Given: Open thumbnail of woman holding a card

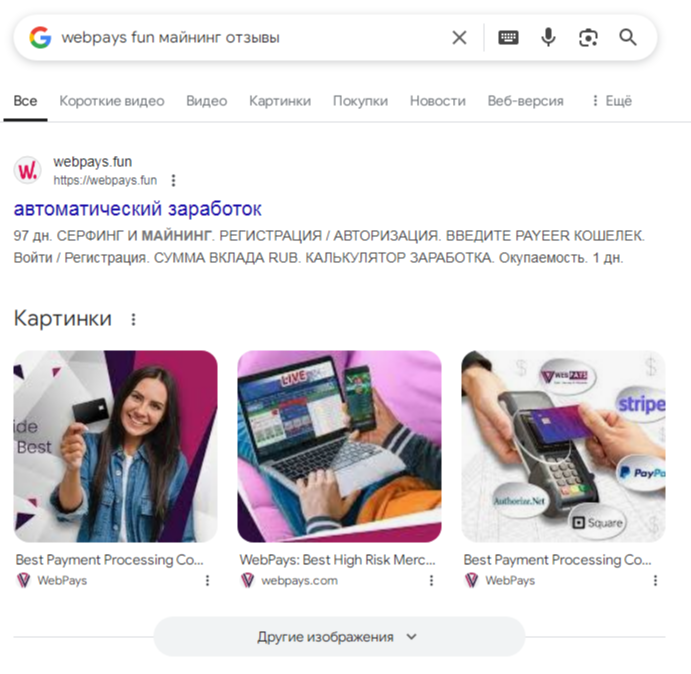Looking at the screenshot, I should [115, 446].
